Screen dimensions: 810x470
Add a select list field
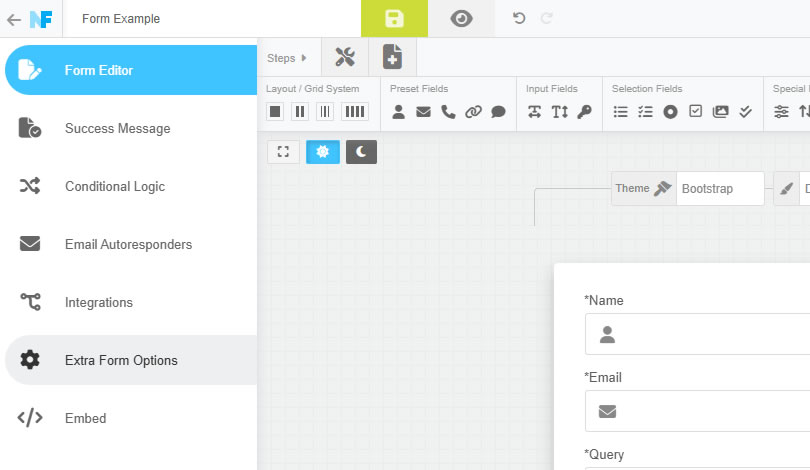click(x=620, y=112)
